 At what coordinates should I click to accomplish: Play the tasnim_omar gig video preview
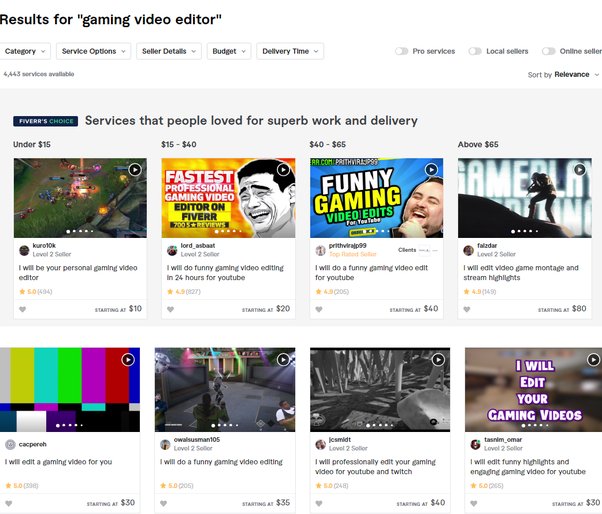coord(593,360)
